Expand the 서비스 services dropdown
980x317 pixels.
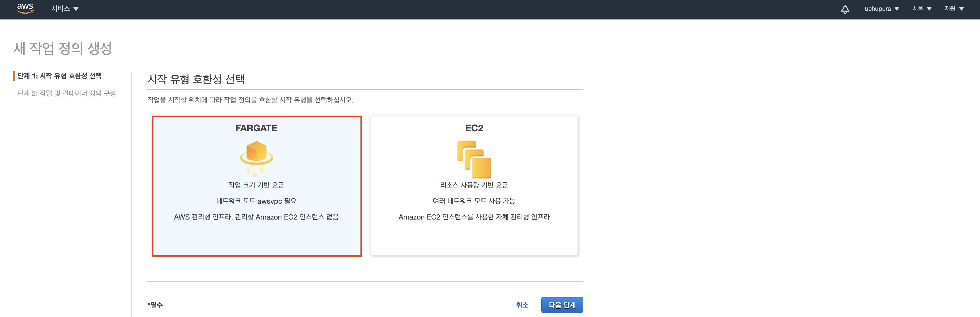point(61,9)
